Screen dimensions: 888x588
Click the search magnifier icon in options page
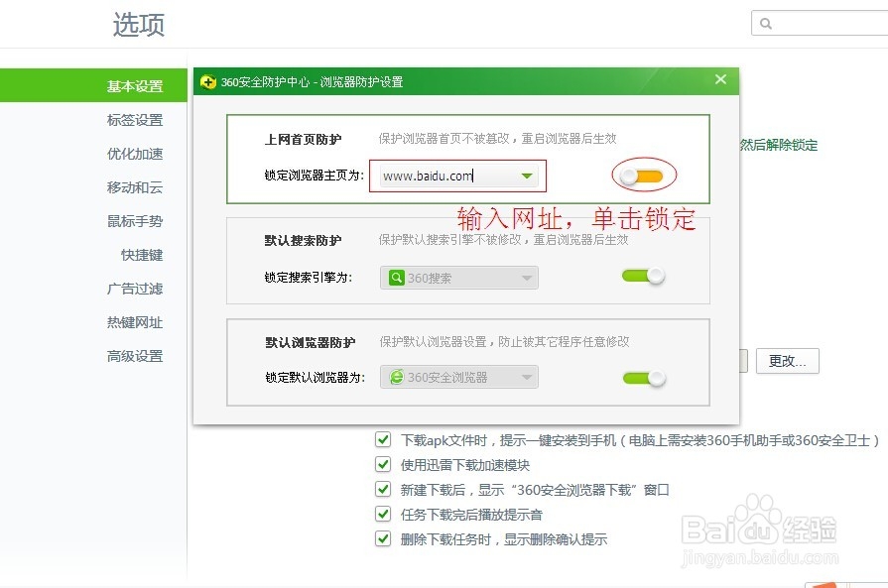pyautogui.click(x=766, y=24)
